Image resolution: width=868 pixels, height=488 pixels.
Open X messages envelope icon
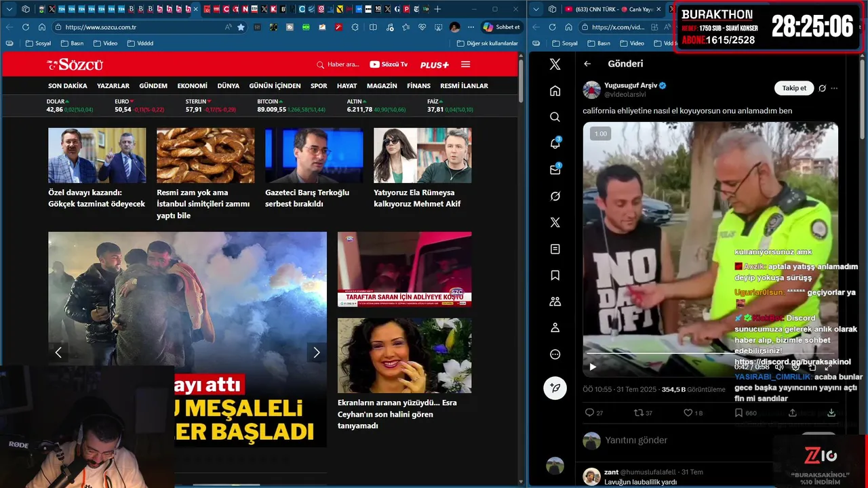(555, 169)
